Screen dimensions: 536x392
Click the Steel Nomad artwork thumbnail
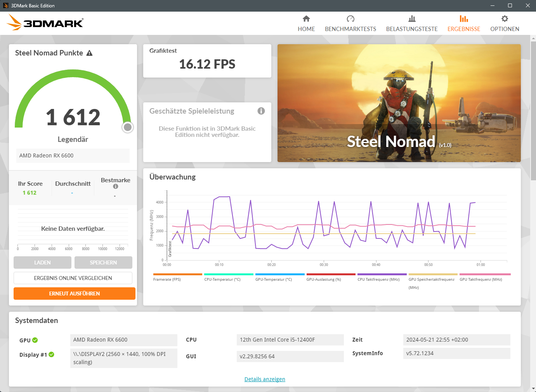point(399,103)
